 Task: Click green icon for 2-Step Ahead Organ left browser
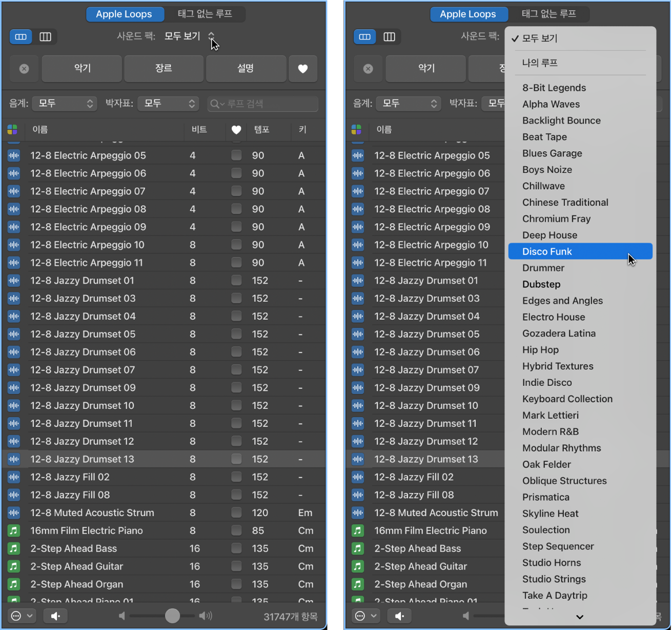[x=14, y=584]
